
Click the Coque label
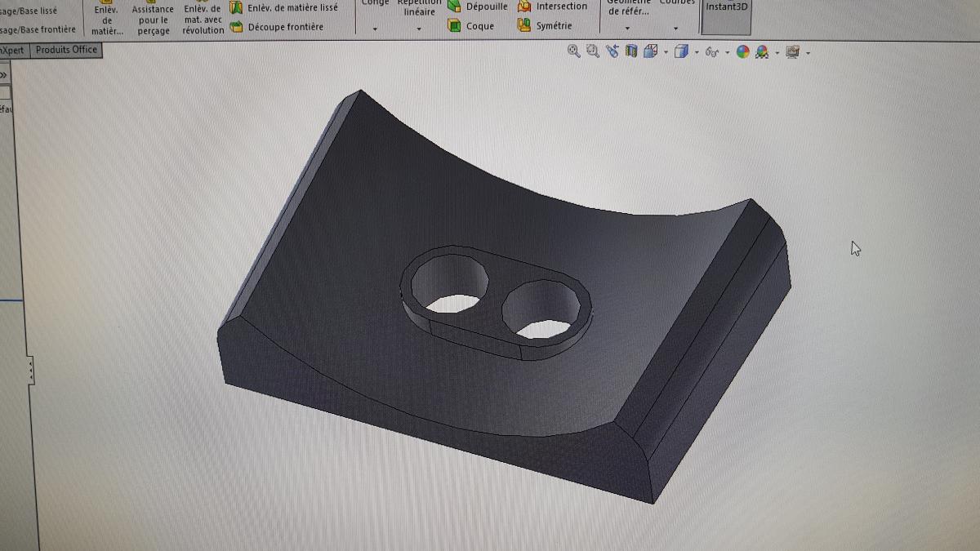pos(480,26)
